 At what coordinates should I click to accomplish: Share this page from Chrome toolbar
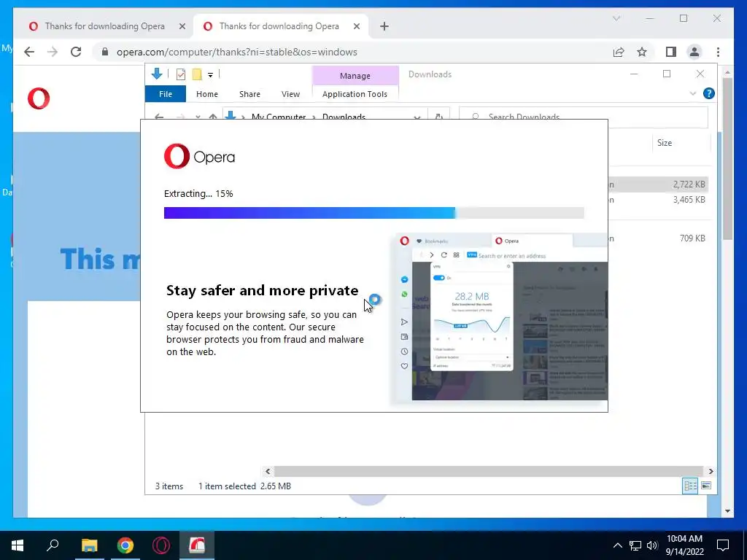tap(619, 52)
